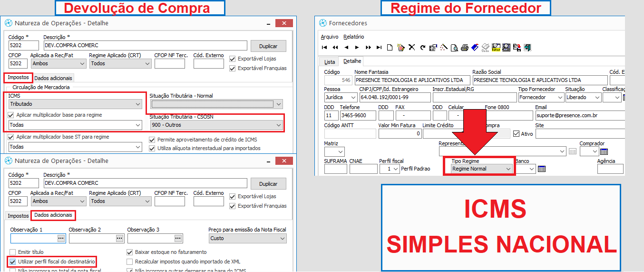
Task: Open the Relatório menu in Fornecedores
Action: click(353, 37)
